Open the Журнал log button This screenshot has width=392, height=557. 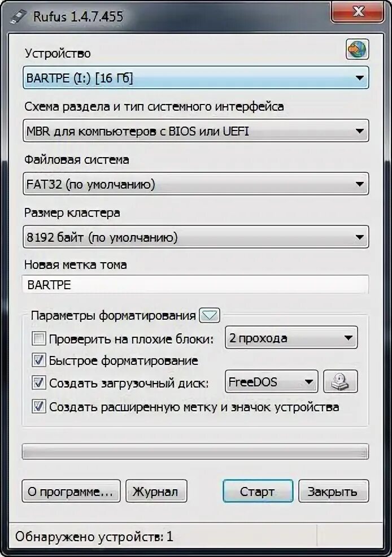point(156,491)
